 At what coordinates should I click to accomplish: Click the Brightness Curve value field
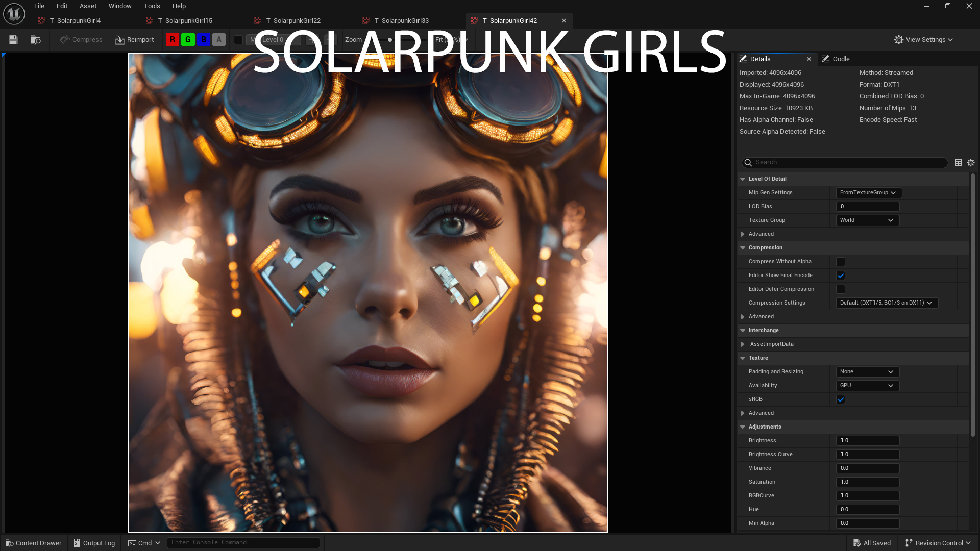(x=868, y=455)
